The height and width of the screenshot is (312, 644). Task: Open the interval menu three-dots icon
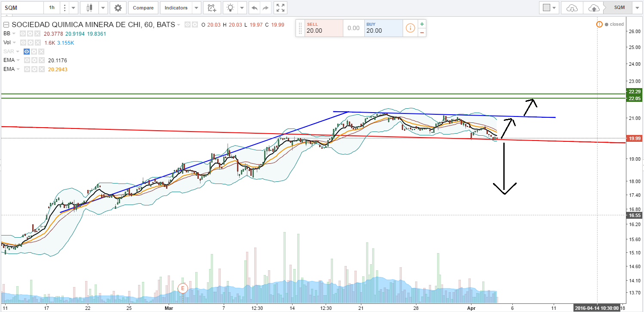[65, 8]
